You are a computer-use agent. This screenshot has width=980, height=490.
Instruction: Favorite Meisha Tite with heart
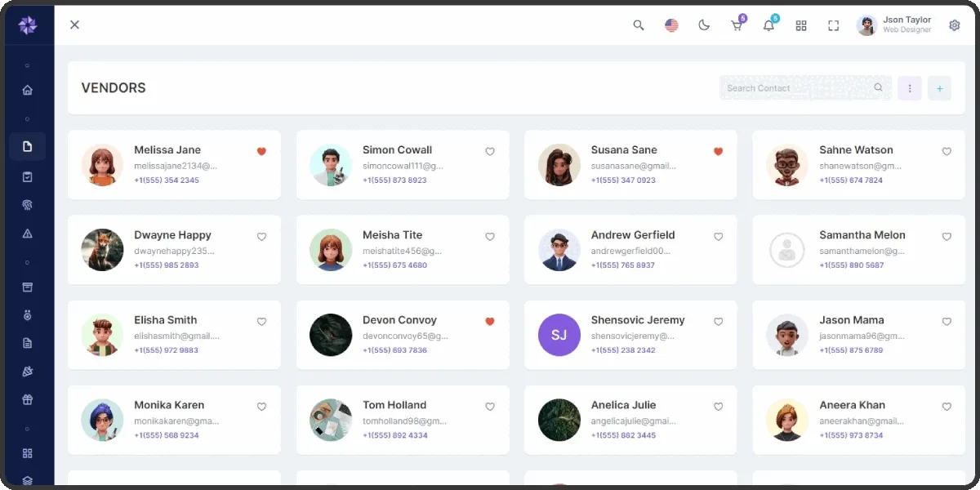tap(490, 237)
